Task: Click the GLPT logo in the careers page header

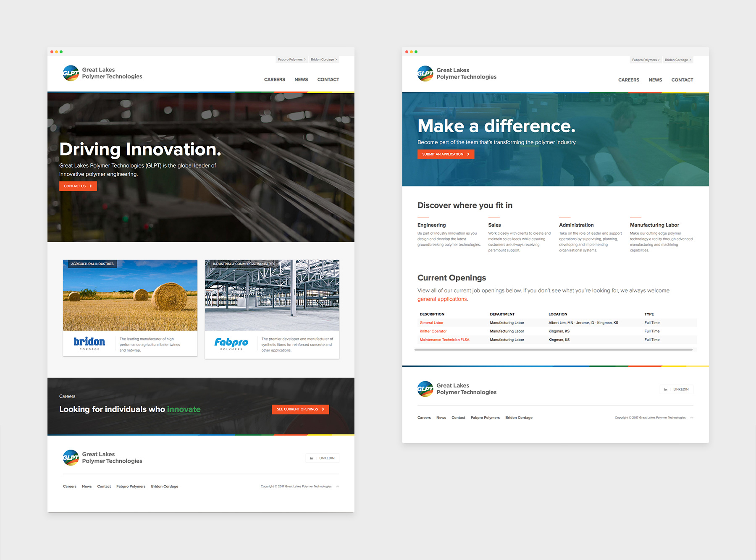Action: [425, 73]
